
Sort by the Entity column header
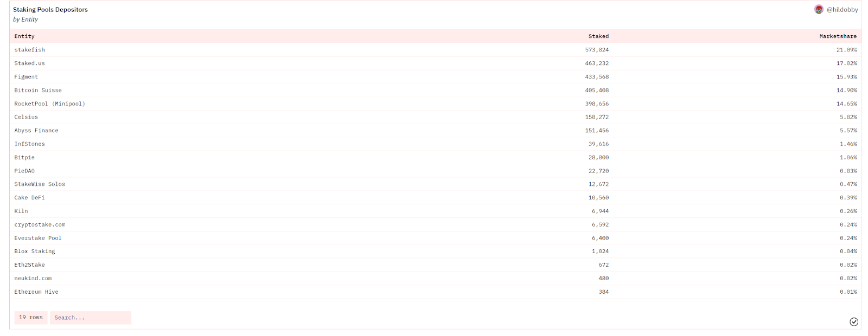24,36
